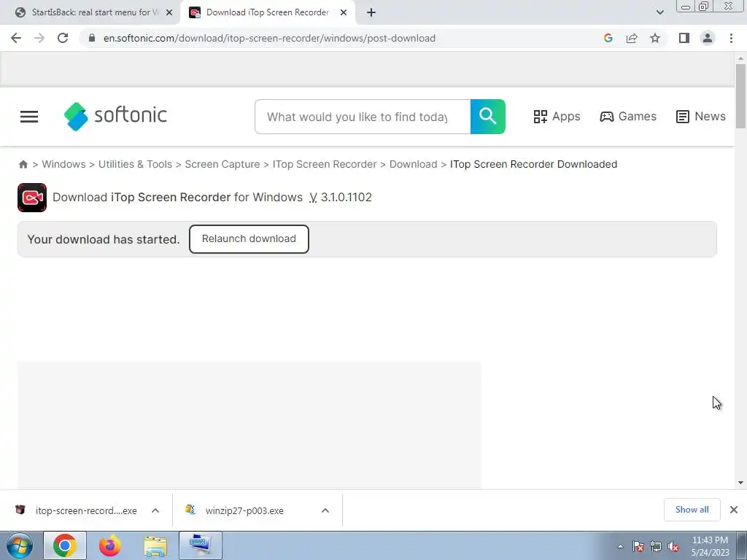This screenshot has width=747, height=560.
Task: Open File Explorer from the taskbar
Action: coord(155,545)
